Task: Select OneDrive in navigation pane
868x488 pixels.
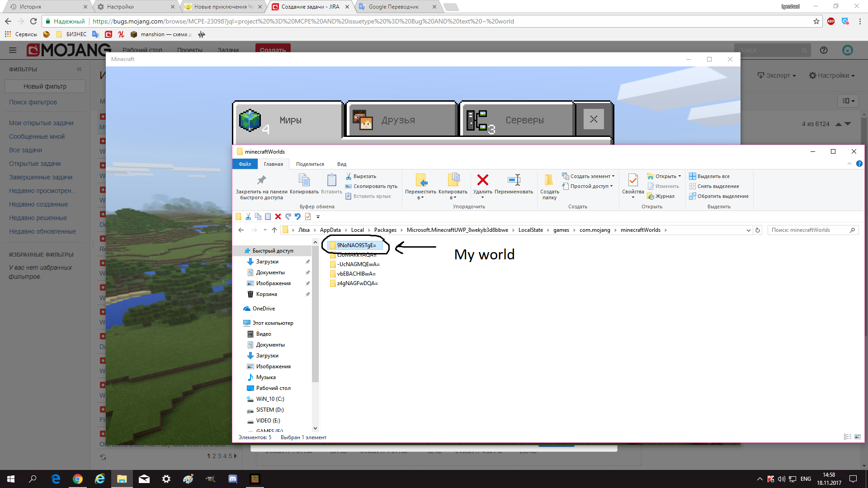Action: (x=264, y=309)
